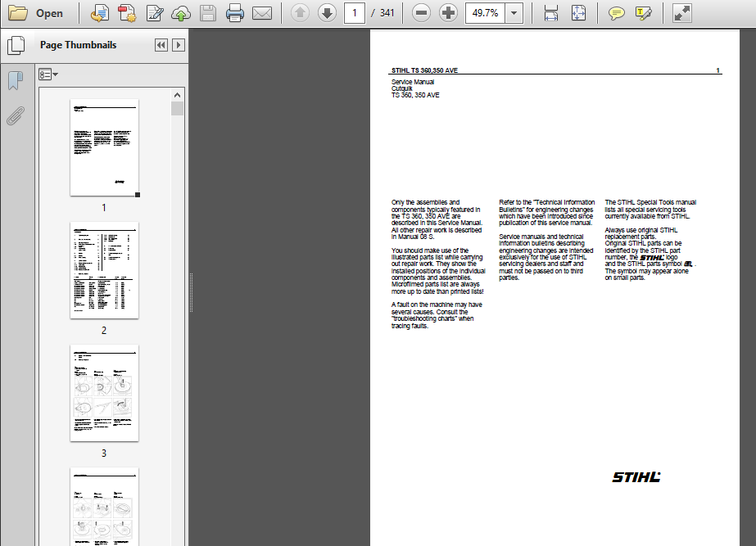Click the page number input field
This screenshot has width=756, height=546.
pyautogui.click(x=355, y=13)
